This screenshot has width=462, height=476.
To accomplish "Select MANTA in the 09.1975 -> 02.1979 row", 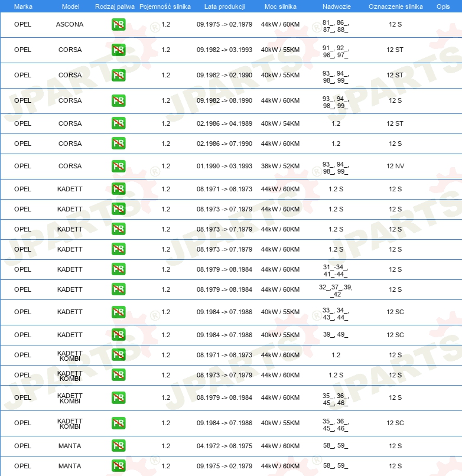I will [x=70, y=466].
